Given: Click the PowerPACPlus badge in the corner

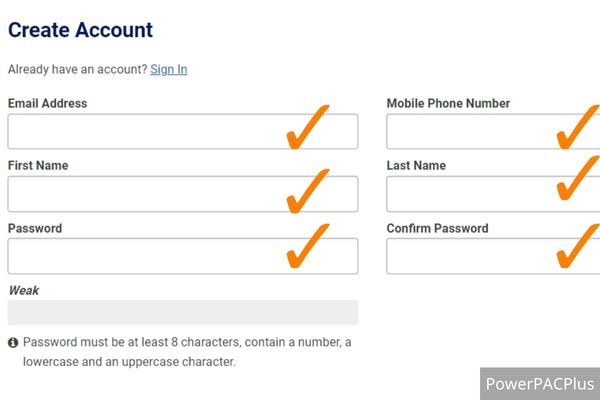Looking at the screenshot, I should click(540, 383).
